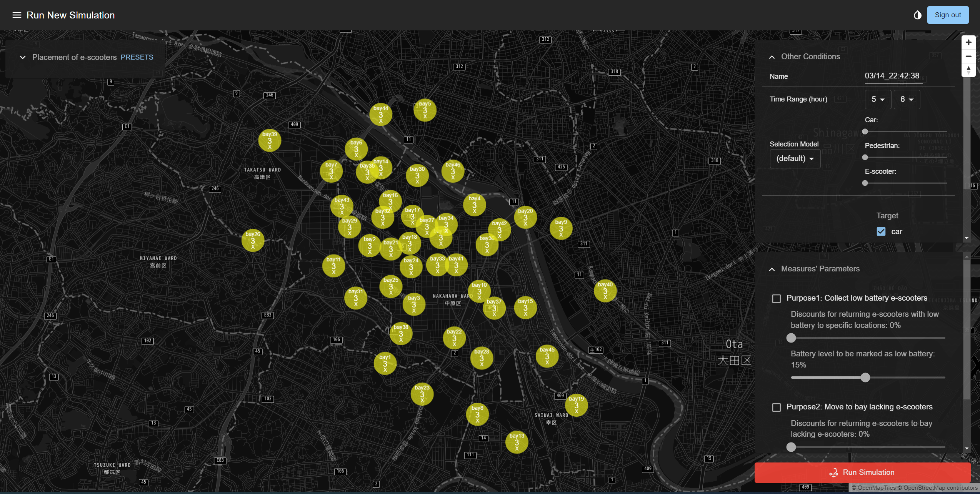Viewport: 980px width, 494px height.
Task: Open the start hour dropdown showing 5
Action: (x=878, y=100)
